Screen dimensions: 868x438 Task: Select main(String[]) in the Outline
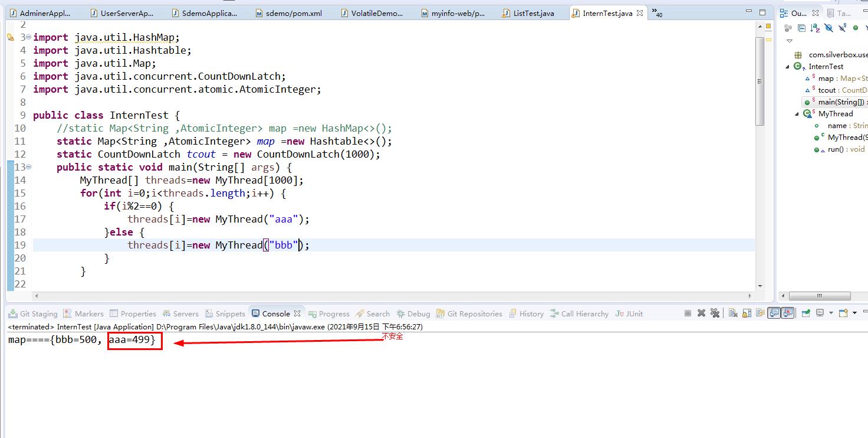[836, 102]
